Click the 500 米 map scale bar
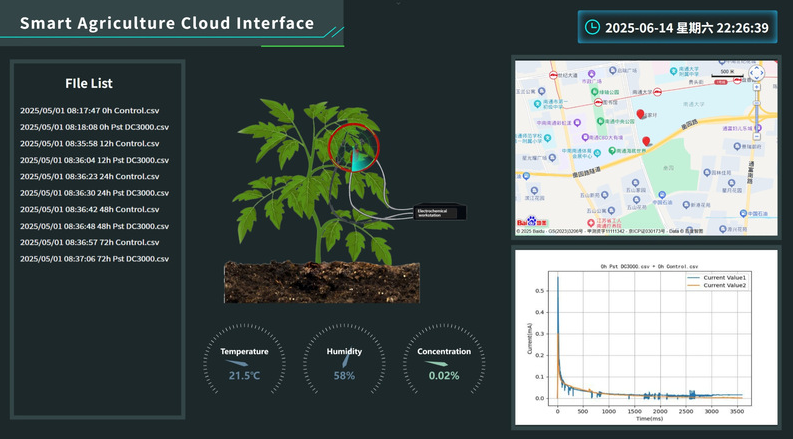Viewport: 793px width, 439px height. pos(727,74)
